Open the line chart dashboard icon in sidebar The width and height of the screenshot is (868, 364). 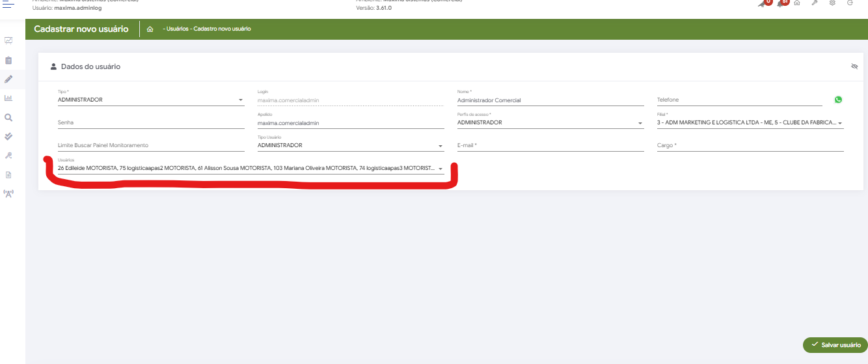(x=8, y=40)
